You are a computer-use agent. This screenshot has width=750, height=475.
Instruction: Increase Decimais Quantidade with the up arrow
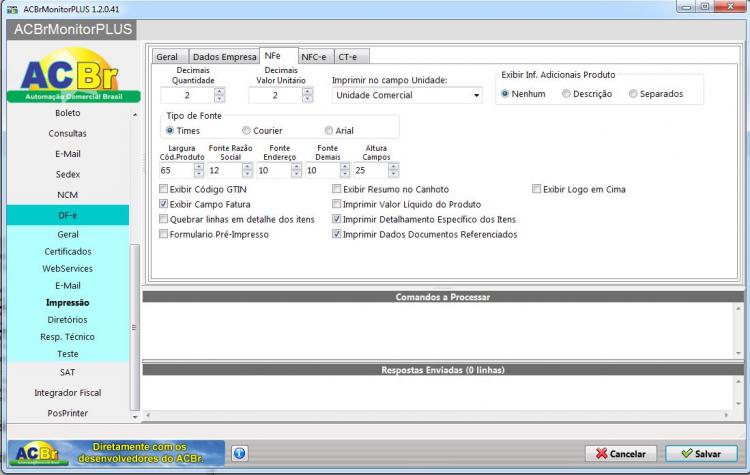pos(220,91)
